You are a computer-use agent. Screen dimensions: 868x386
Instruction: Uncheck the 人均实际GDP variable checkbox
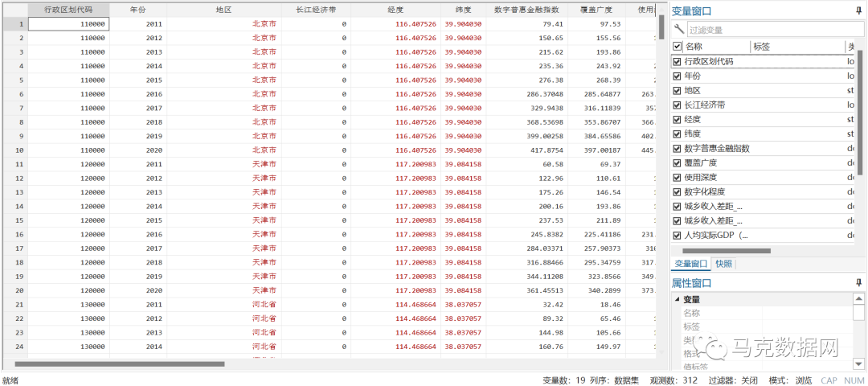pyautogui.click(x=677, y=236)
